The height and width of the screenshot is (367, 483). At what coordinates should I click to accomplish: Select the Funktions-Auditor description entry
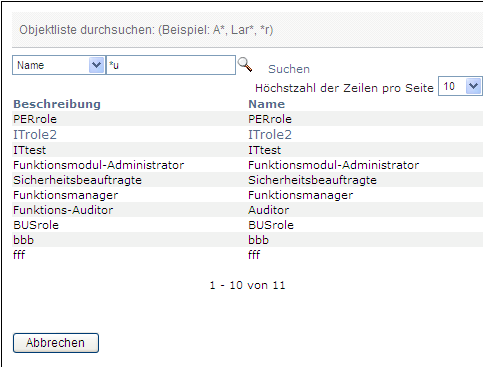click(63, 210)
